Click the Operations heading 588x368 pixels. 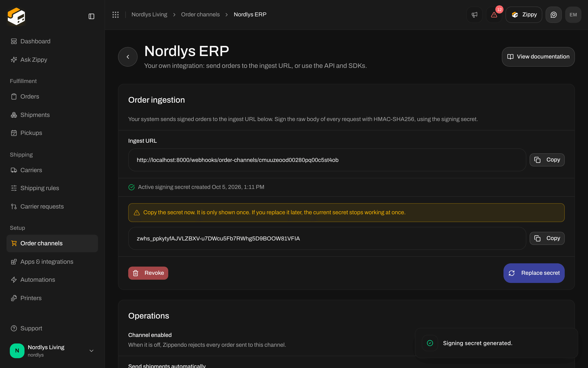(x=148, y=316)
